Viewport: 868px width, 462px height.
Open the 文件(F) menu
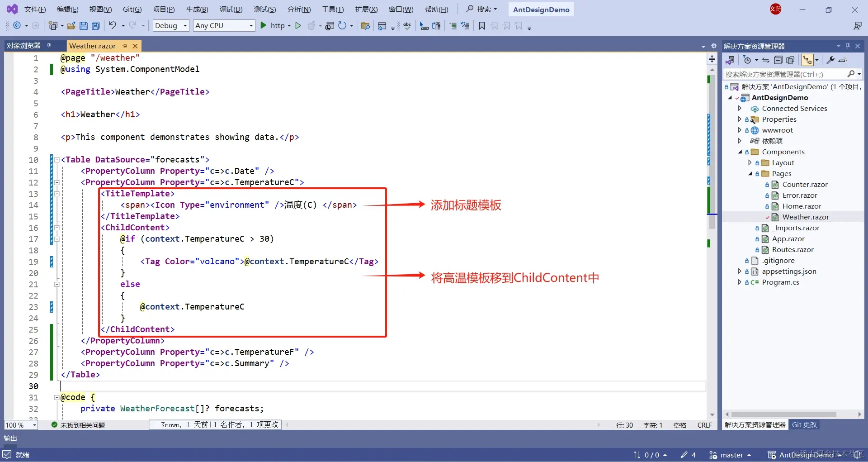tap(35, 10)
